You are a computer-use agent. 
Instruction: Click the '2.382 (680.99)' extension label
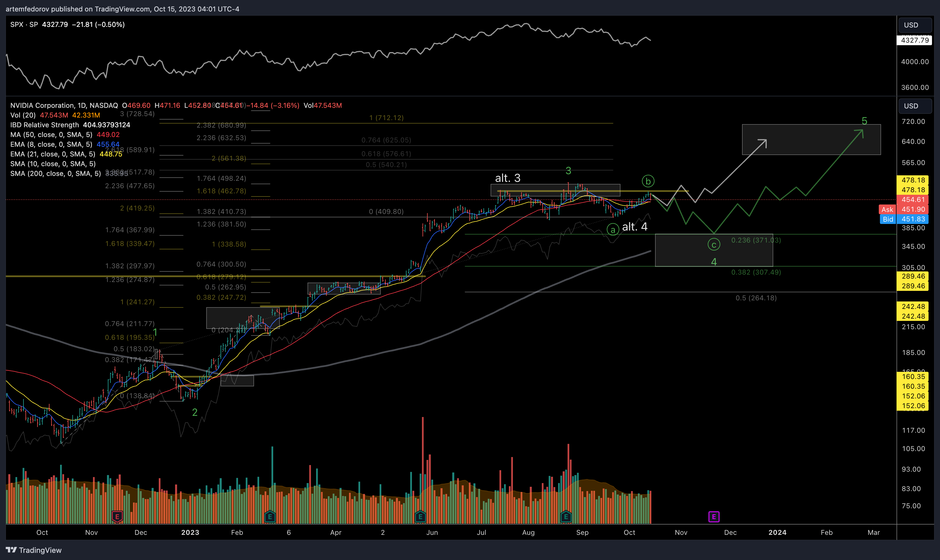click(221, 125)
